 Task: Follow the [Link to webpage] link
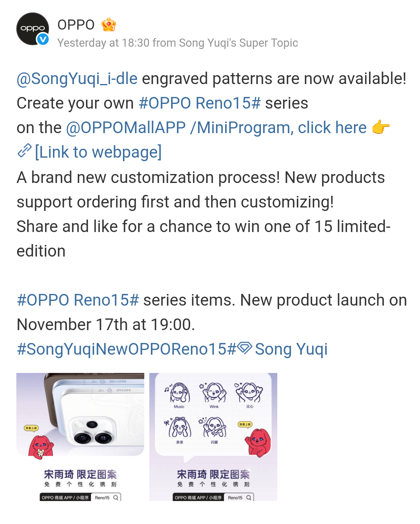pos(98,152)
